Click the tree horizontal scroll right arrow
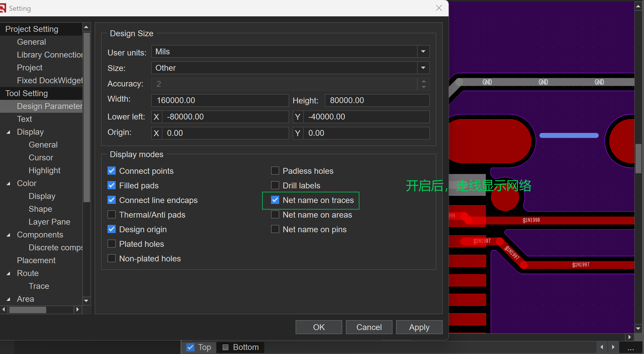Screen dimensions: 644x354 [x=77, y=309]
